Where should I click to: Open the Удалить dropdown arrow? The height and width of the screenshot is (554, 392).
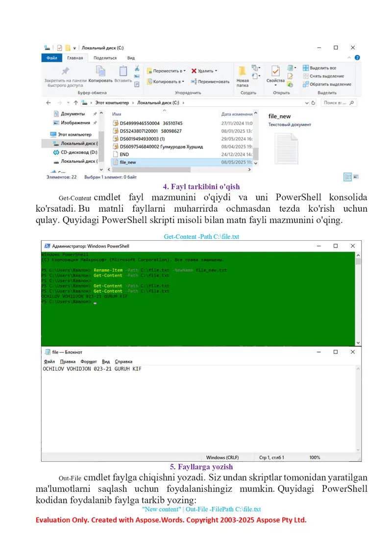[x=216, y=71]
